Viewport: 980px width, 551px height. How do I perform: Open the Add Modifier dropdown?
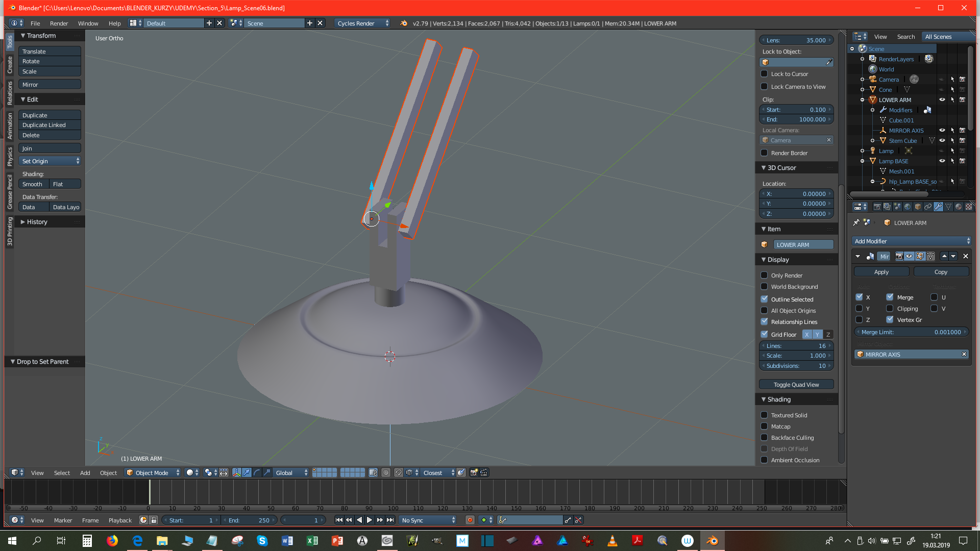(x=911, y=241)
